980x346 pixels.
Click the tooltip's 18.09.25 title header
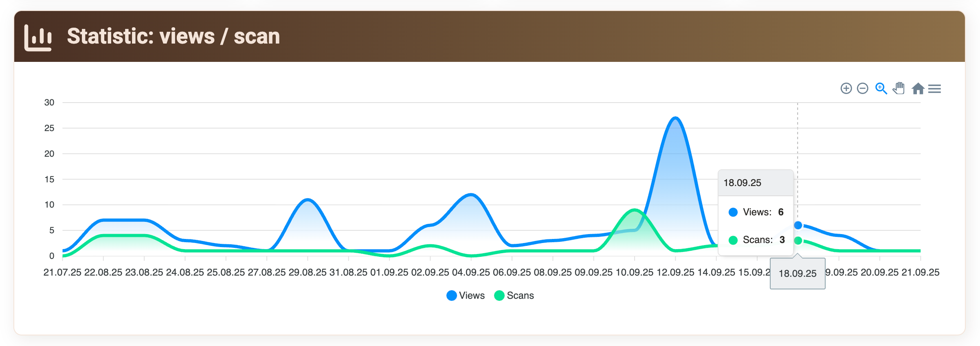click(x=742, y=183)
